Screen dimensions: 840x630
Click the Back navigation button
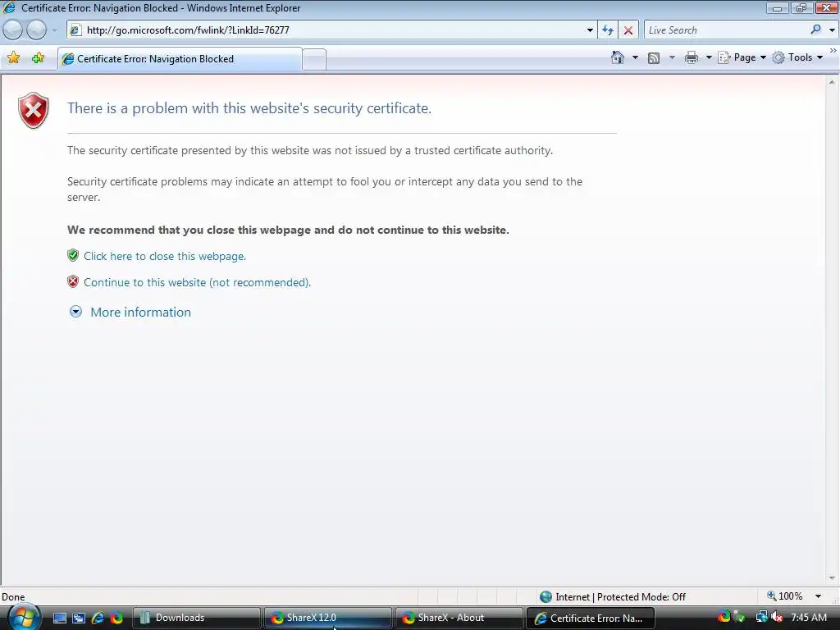coord(13,30)
